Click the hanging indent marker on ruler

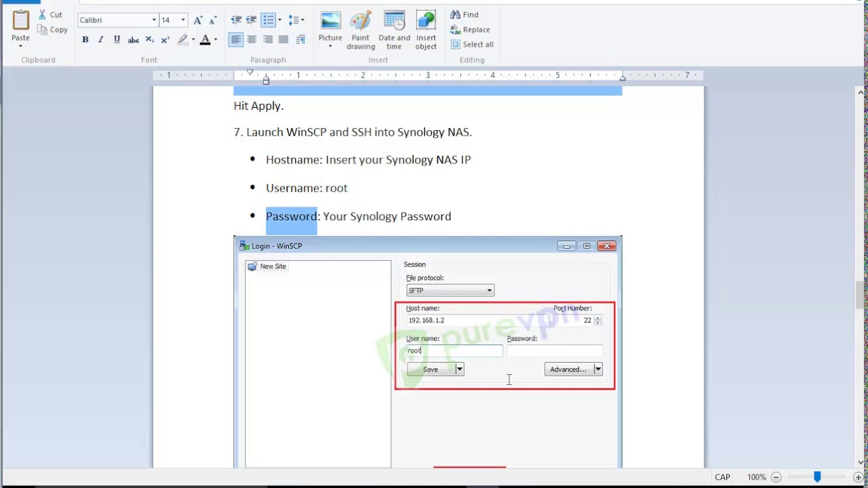(266, 79)
